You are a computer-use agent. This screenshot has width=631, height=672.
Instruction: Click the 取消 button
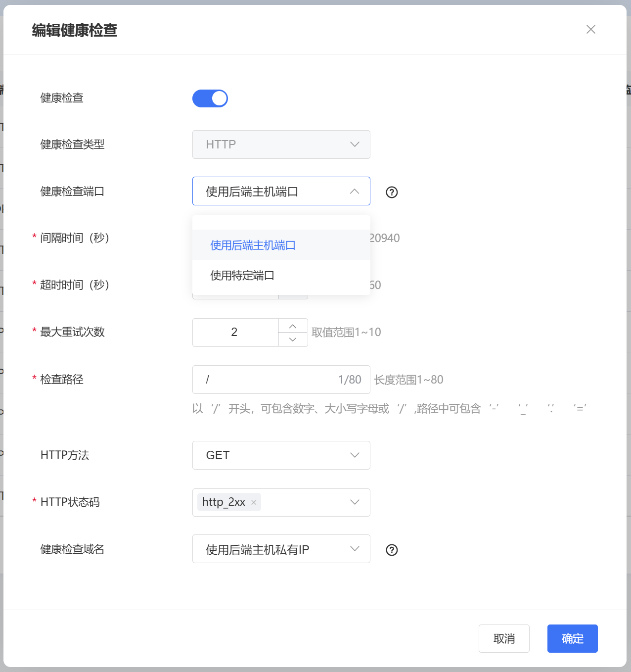point(504,639)
